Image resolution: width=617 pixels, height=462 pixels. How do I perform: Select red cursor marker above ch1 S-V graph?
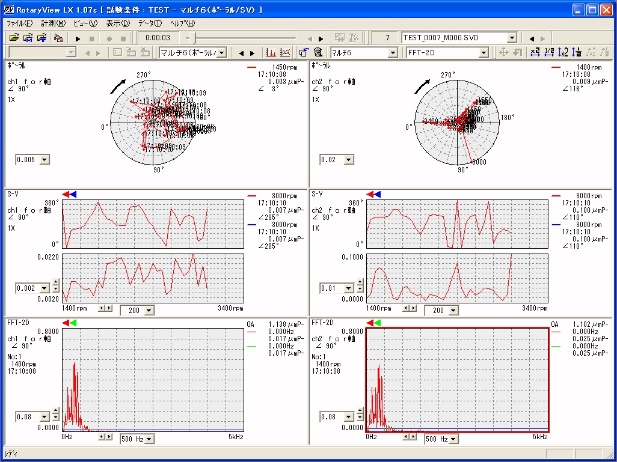(x=65, y=194)
